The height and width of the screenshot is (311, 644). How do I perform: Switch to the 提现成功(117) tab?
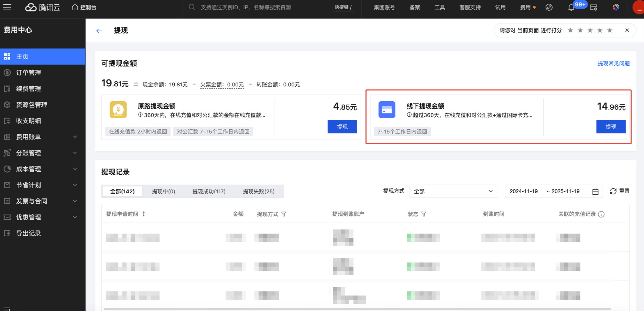pos(209,191)
